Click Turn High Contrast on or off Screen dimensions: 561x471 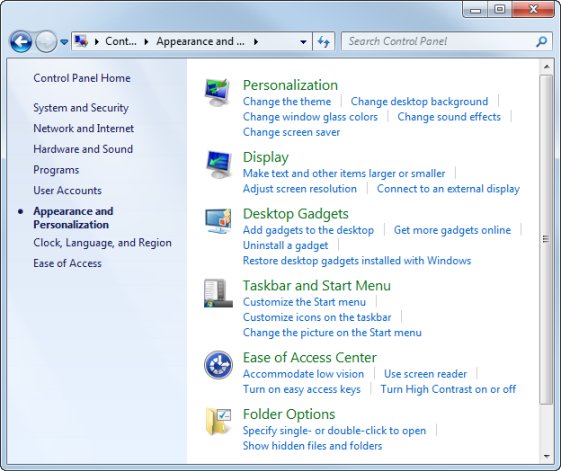click(448, 389)
